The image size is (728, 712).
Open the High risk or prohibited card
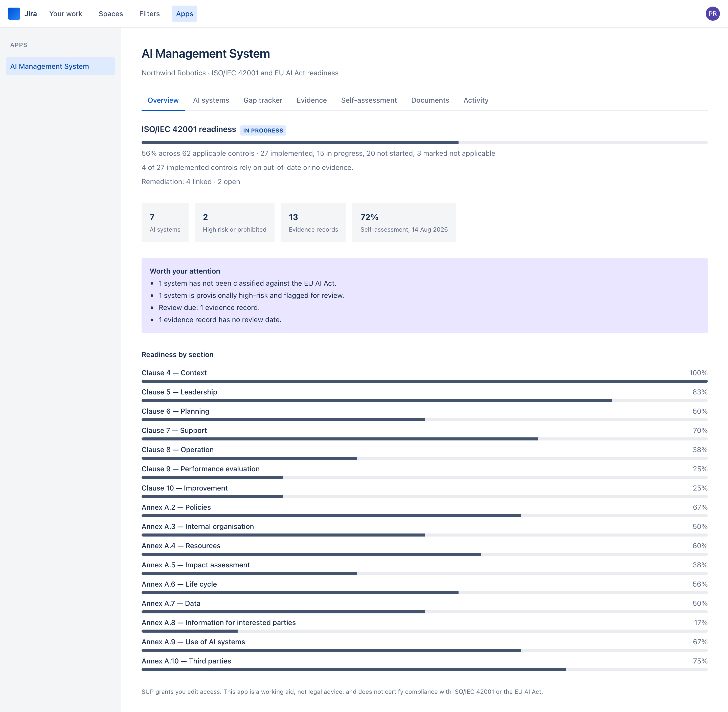(x=234, y=222)
